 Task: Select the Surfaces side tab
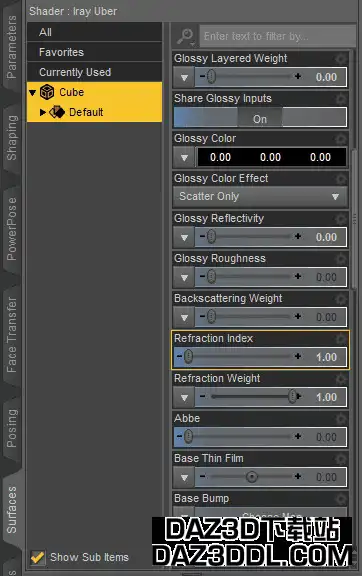coord(11,510)
